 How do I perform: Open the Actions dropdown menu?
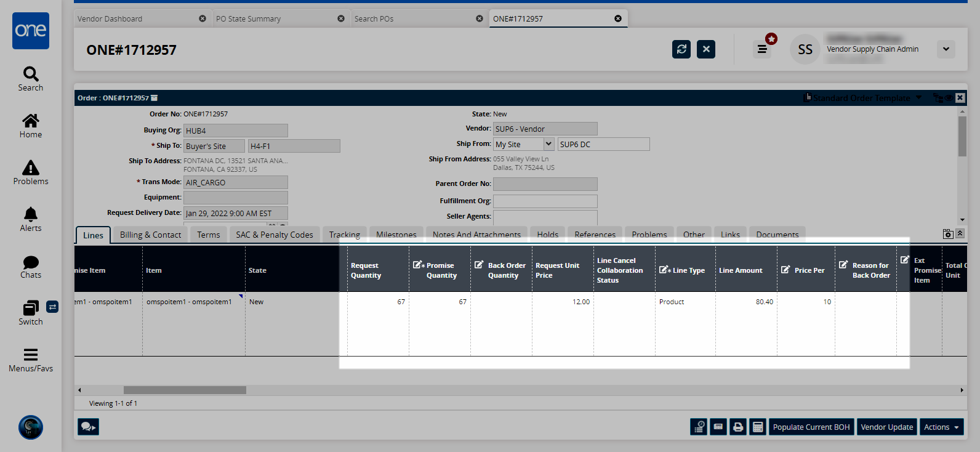point(941,427)
